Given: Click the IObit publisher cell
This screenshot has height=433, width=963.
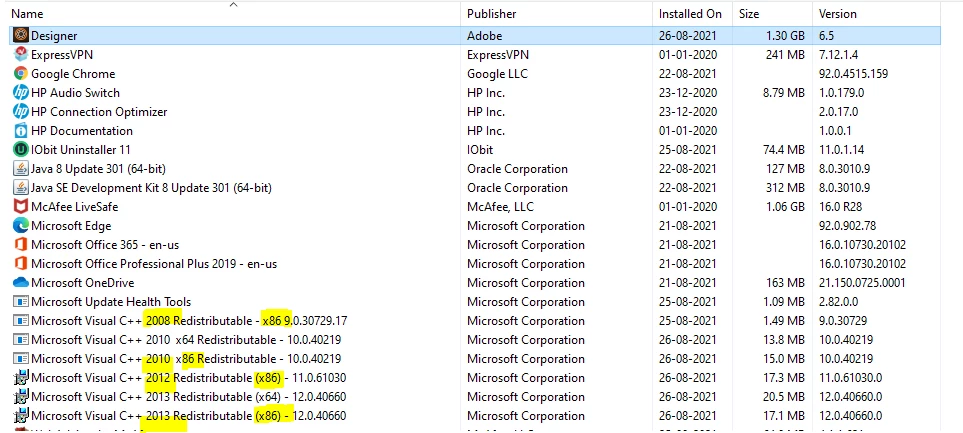Looking at the screenshot, I should (480, 150).
